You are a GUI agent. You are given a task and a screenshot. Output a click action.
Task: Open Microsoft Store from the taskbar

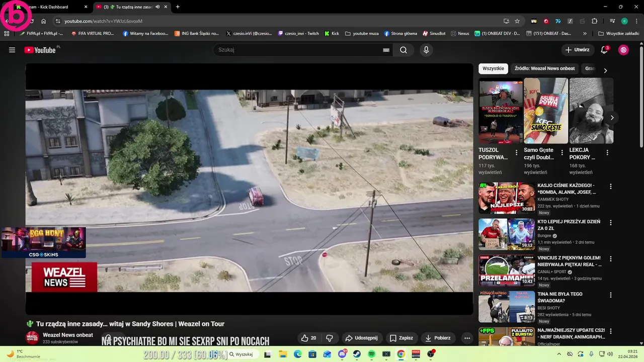312,354
